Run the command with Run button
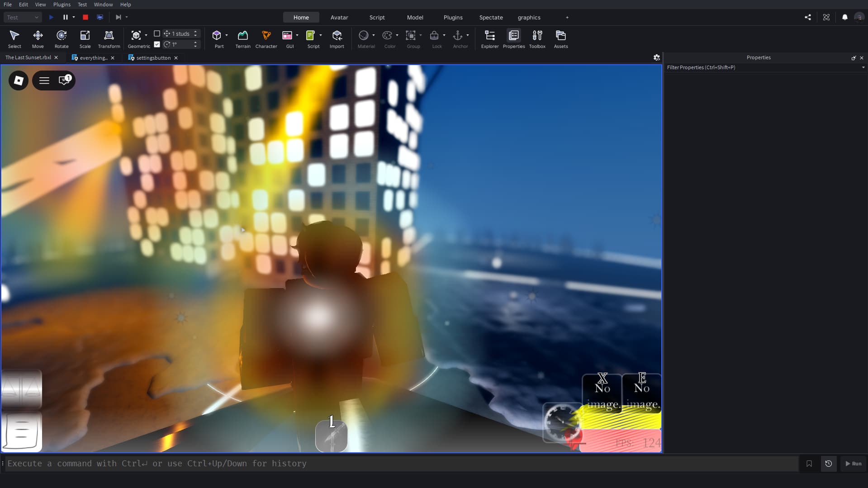This screenshot has width=868, height=488. [x=854, y=464]
